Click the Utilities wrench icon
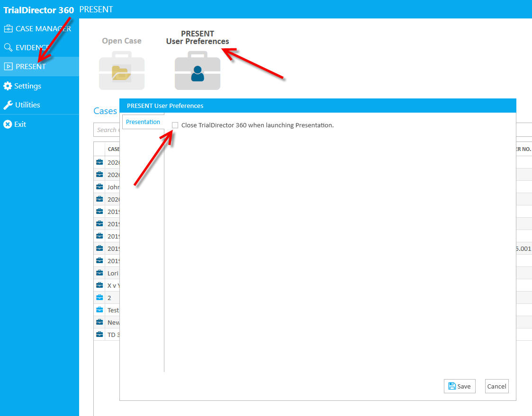Image resolution: width=532 pixels, height=416 pixels. pyautogui.click(x=8, y=105)
